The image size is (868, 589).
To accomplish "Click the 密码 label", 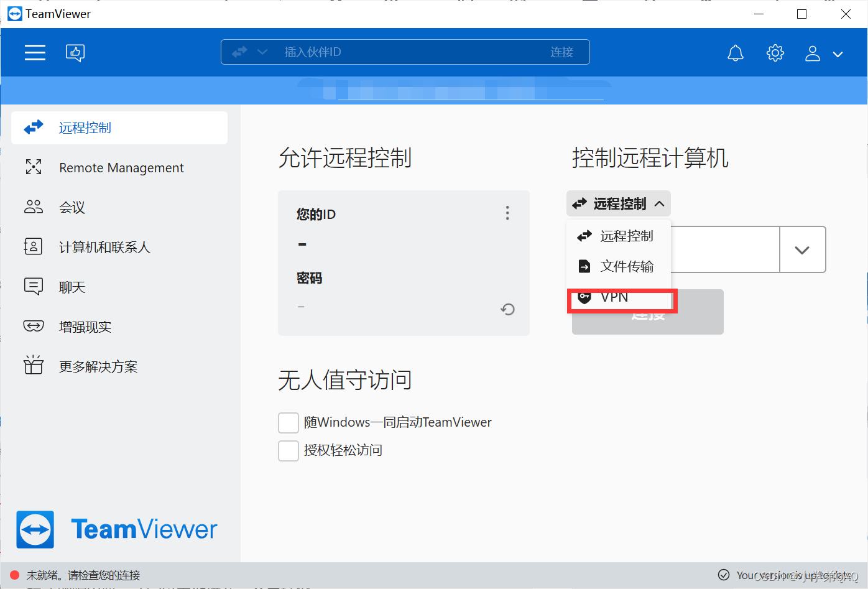I will click(310, 278).
